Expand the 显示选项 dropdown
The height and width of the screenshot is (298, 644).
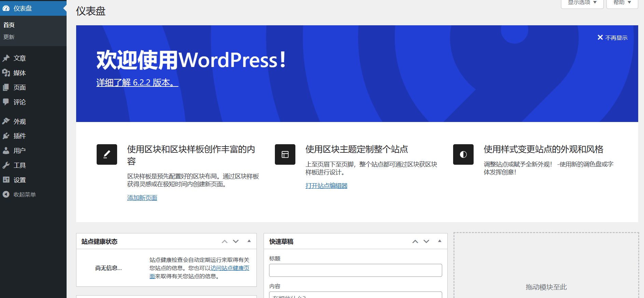click(582, 3)
